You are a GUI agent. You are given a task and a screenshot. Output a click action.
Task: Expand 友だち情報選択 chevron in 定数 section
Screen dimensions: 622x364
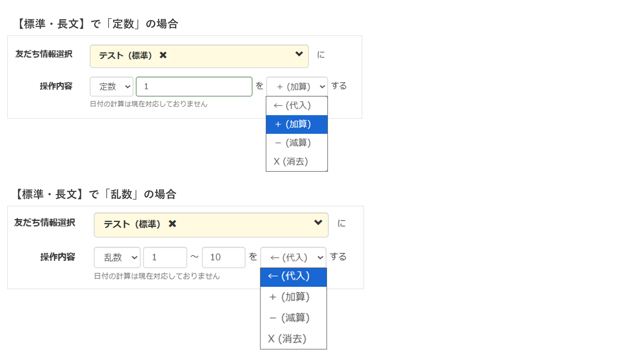coord(299,54)
